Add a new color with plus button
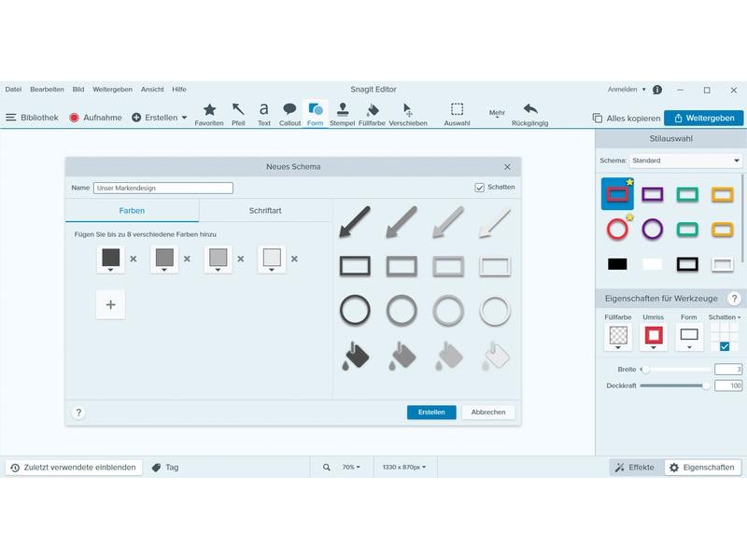This screenshot has height=560, width=747. [110, 305]
